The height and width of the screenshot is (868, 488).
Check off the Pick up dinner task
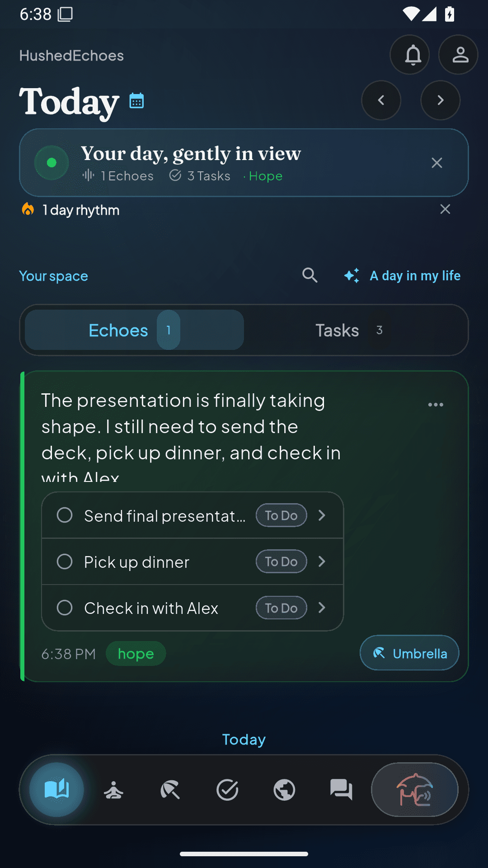point(65,561)
